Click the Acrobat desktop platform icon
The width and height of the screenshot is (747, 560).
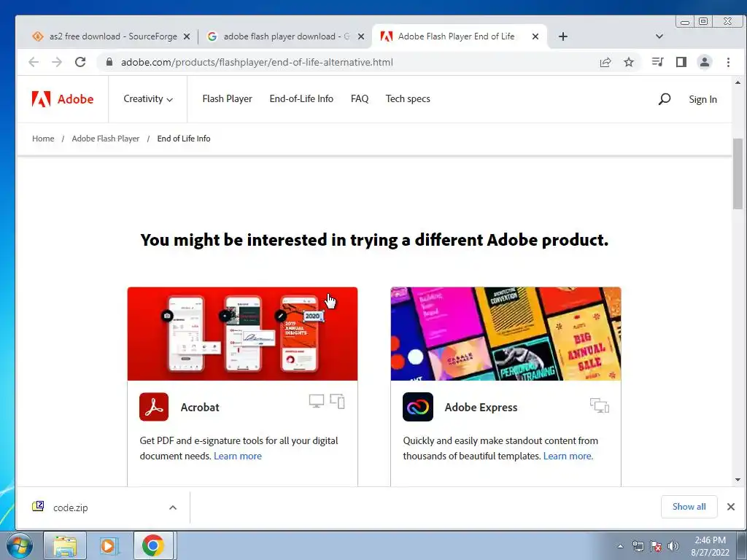click(317, 401)
